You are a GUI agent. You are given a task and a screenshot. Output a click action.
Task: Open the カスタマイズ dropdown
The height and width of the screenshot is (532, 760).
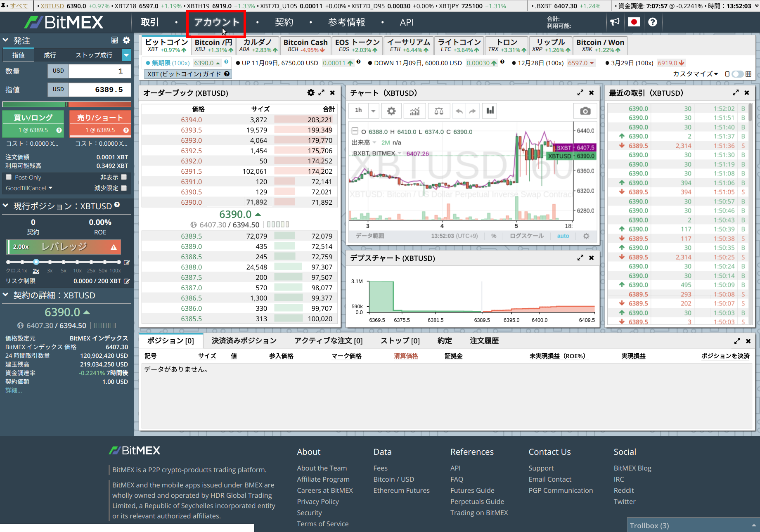tap(695, 74)
